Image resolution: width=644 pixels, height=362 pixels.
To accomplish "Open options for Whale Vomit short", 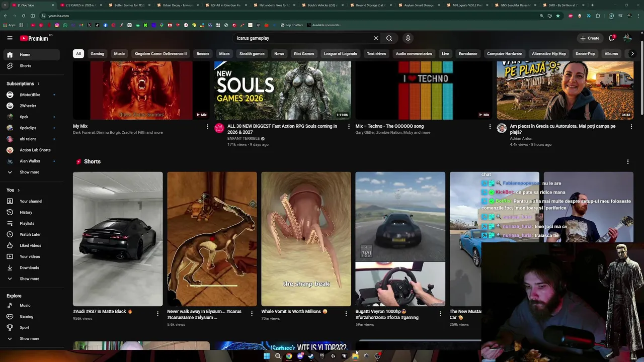I will coord(346,314).
